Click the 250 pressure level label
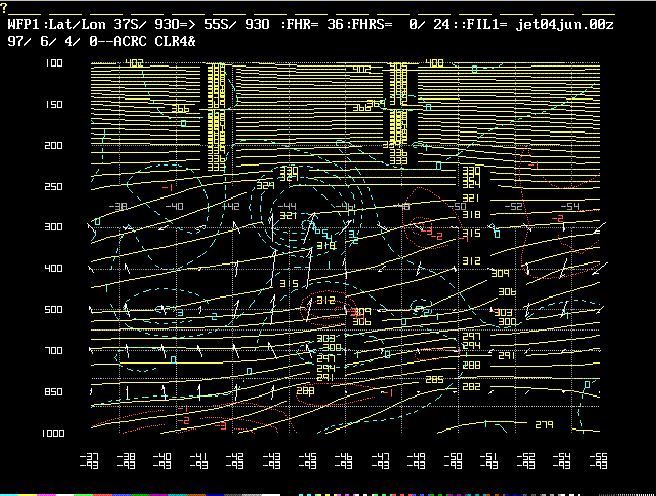The width and height of the screenshot is (656, 496). click(54, 187)
